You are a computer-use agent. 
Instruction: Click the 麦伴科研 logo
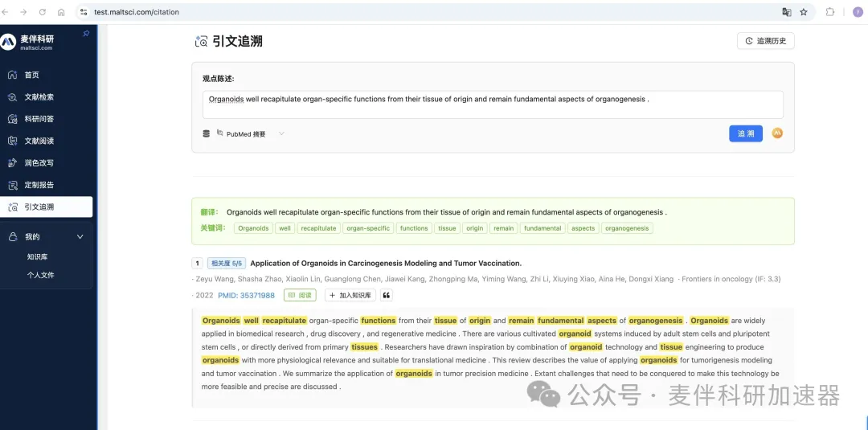coord(32,43)
